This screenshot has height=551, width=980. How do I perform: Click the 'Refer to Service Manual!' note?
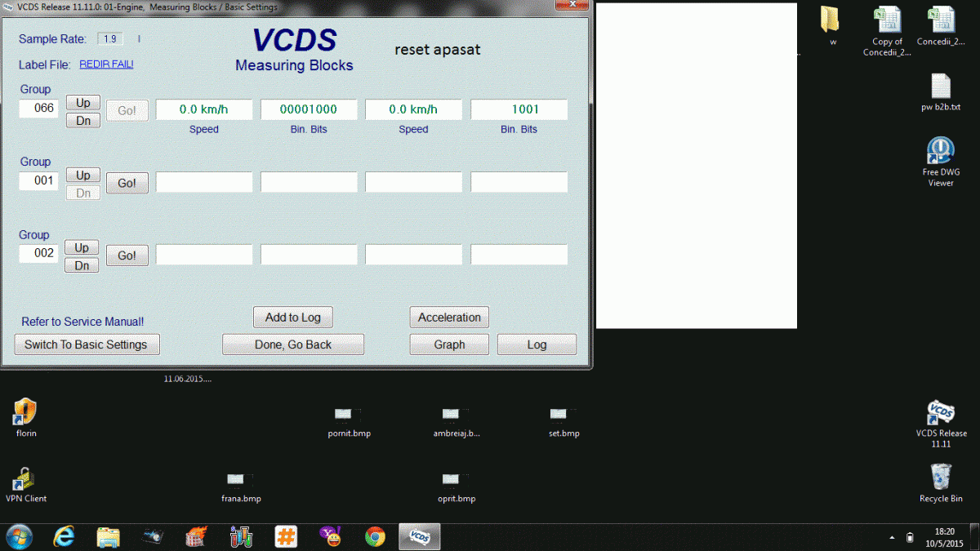pos(82,322)
